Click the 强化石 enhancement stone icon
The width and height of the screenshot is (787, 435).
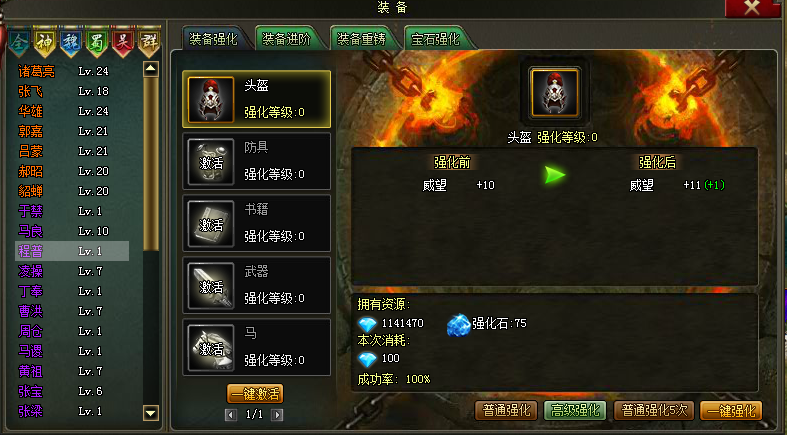tap(458, 325)
